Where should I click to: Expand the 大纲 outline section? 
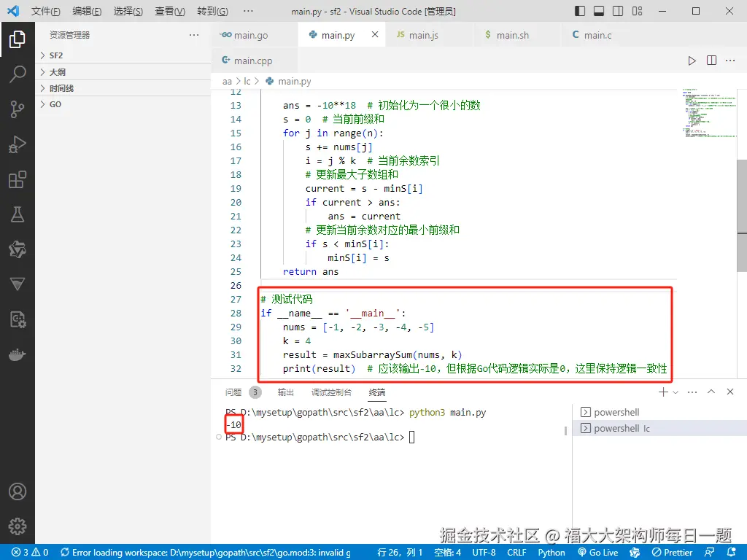(123, 72)
